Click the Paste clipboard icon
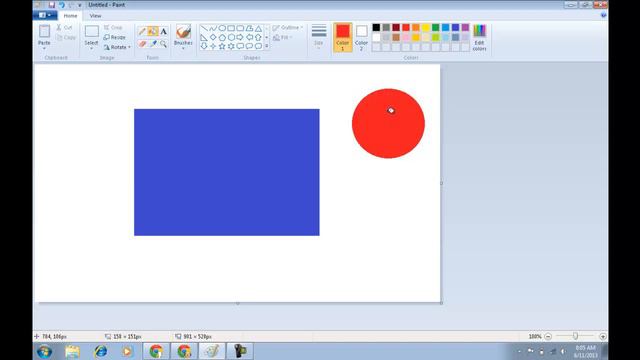640x360 pixels. tap(44, 31)
